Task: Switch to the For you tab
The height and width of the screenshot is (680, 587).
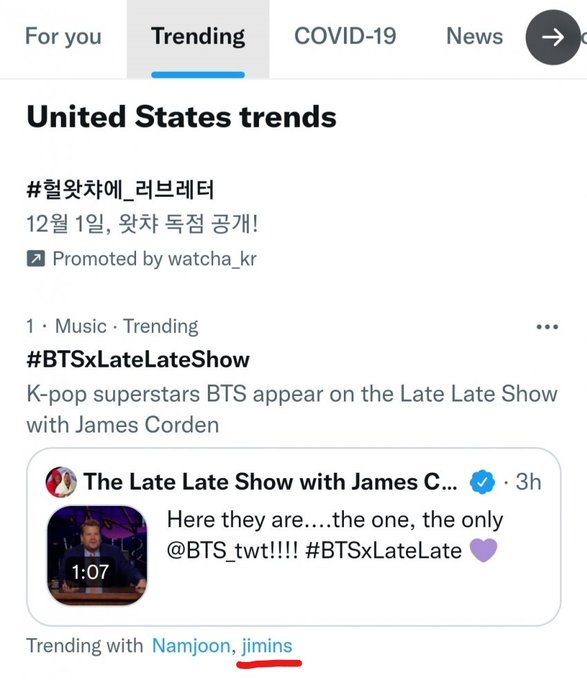Action: [63, 36]
